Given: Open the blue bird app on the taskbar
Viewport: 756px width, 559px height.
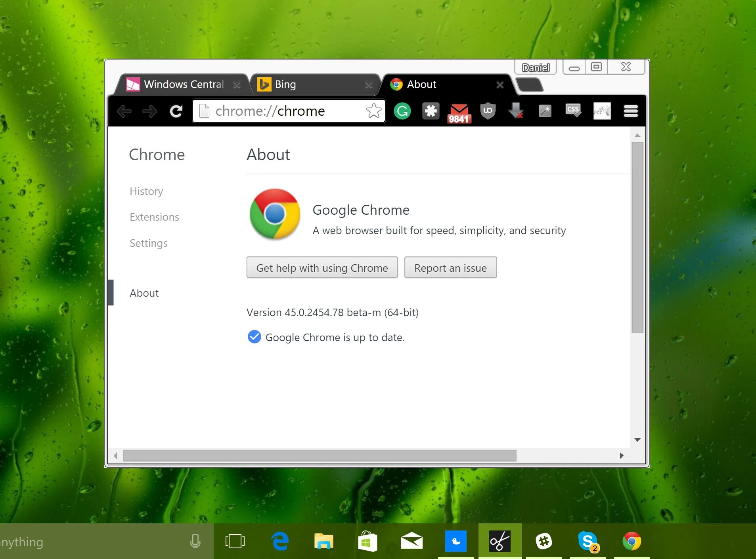Looking at the screenshot, I should 456,541.
